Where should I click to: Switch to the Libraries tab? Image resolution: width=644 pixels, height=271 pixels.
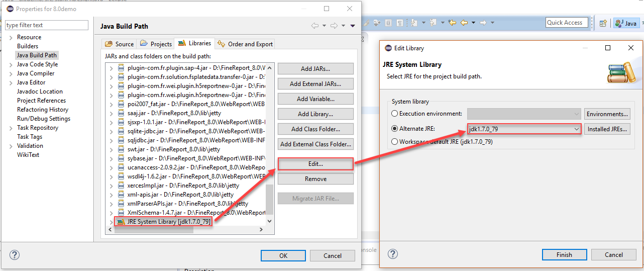pyautogui.click(x=194, y=43)
